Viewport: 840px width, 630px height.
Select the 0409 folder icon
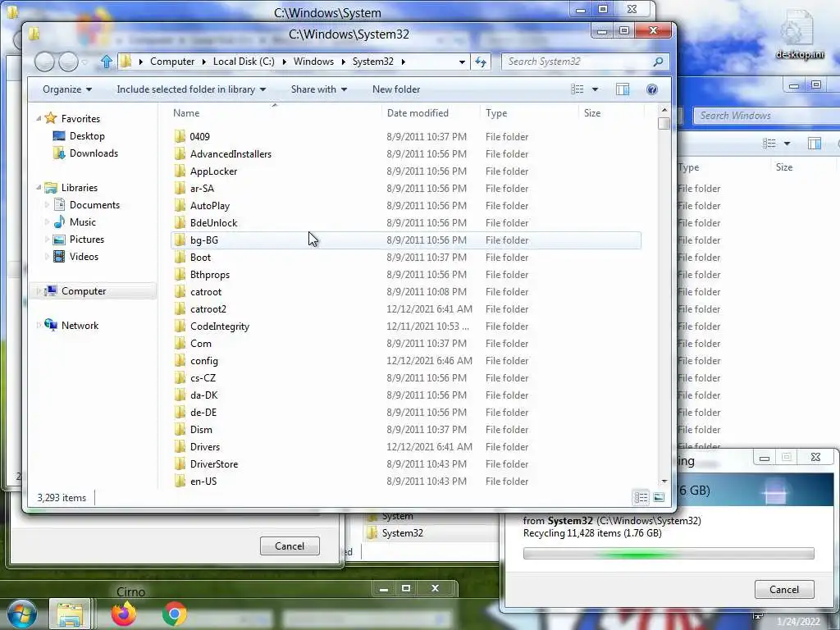point(180,136)
